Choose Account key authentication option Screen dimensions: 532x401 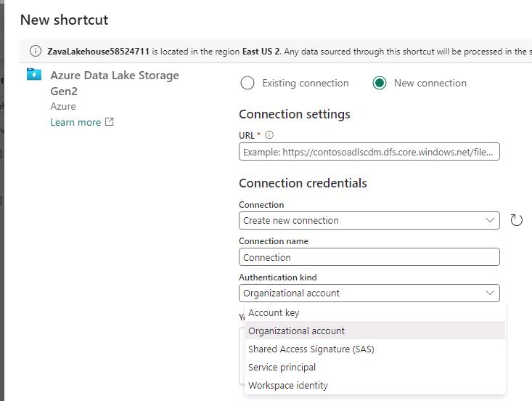[x=375, y=312]
